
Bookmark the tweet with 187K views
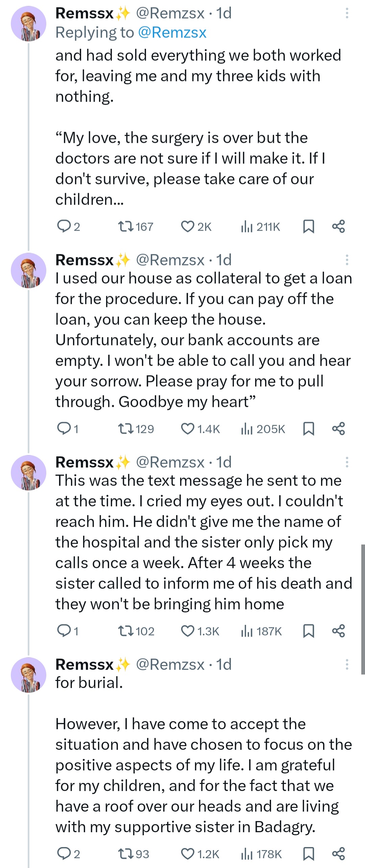pos(309,631)
